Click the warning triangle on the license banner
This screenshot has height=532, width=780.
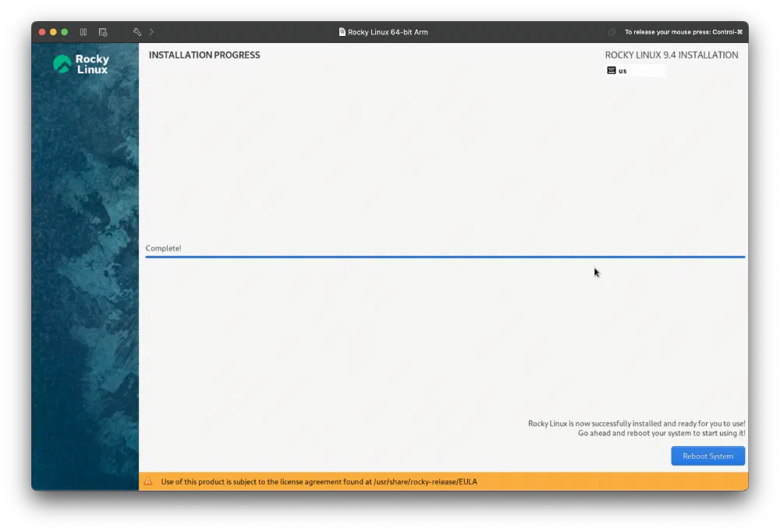[x=148, y=481]
